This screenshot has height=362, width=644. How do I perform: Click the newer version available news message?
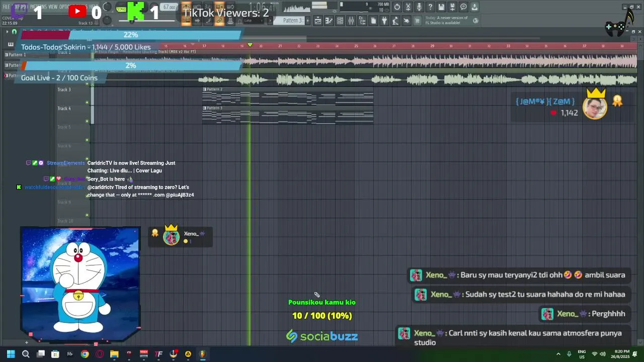coord(447,20)
